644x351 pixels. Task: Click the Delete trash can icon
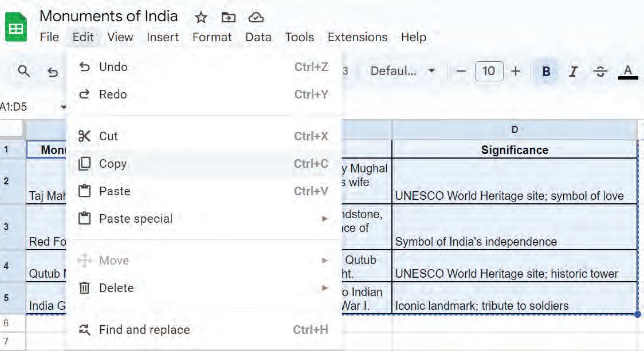coord(84,288)
